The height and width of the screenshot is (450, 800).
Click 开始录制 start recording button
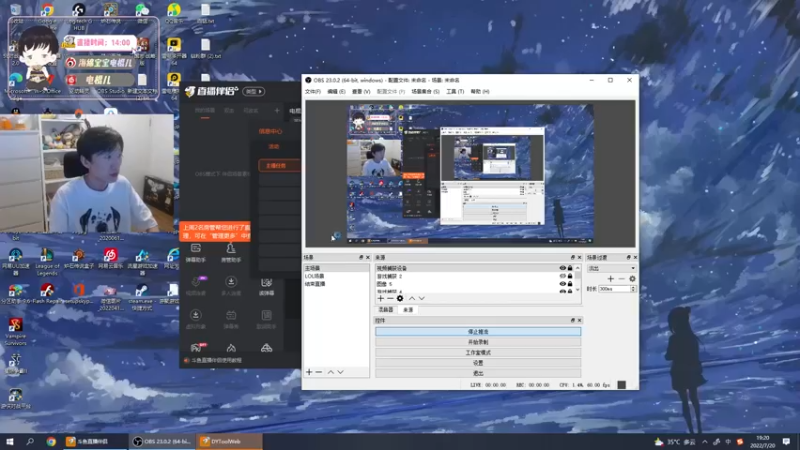(x=478, y=342)
